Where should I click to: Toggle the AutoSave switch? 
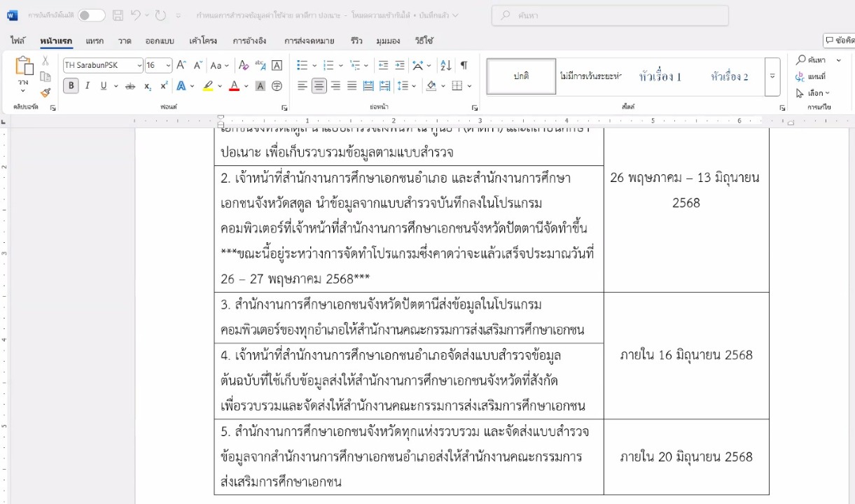coord(91,15)
